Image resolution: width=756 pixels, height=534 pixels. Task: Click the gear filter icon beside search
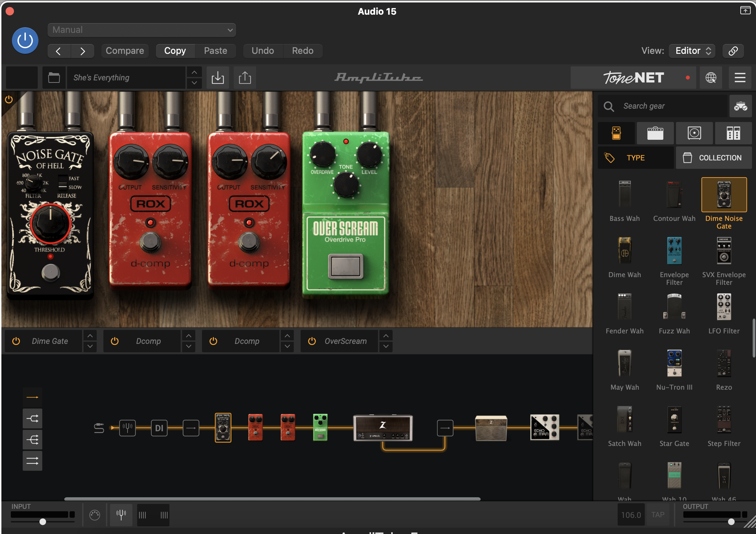pyautogui.click(x=740, y=106)
